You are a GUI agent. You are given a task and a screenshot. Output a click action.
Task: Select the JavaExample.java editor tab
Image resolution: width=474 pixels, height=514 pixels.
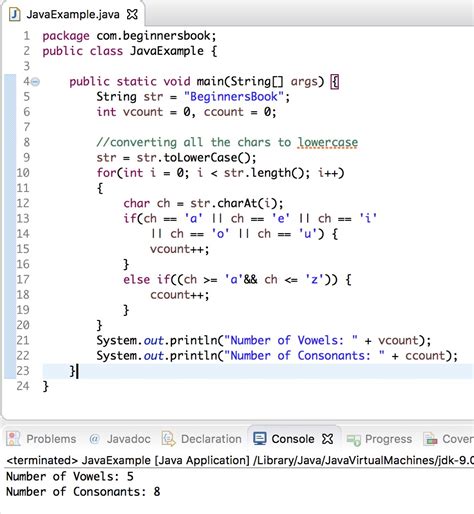pyautogui.click(x=73, y=14)
